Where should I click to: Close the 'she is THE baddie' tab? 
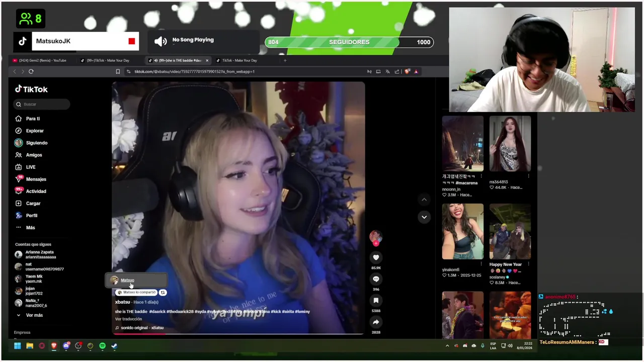tap(207, 60)
